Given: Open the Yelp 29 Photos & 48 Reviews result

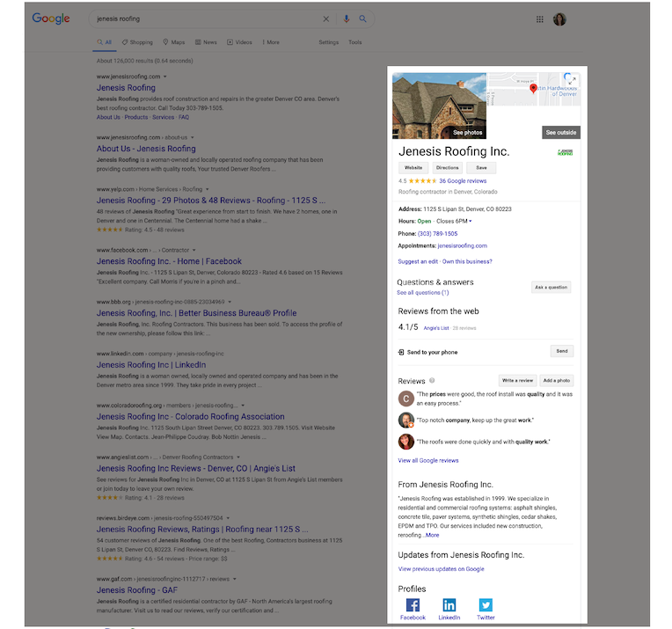Looking at the screenshot, I should pyautogui.click(x=211, y=201).
